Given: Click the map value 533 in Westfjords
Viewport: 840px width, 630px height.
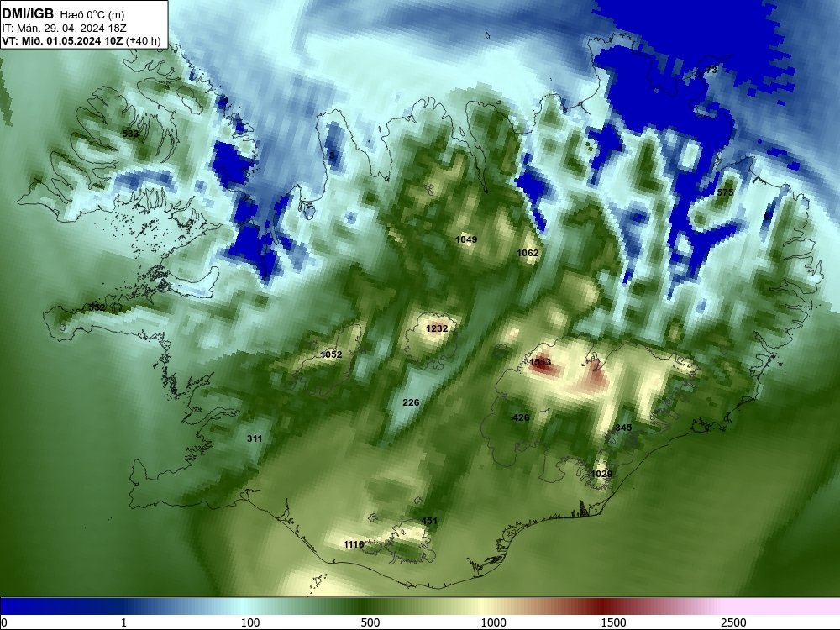Looking at the screenshot, I should point(131,134).
